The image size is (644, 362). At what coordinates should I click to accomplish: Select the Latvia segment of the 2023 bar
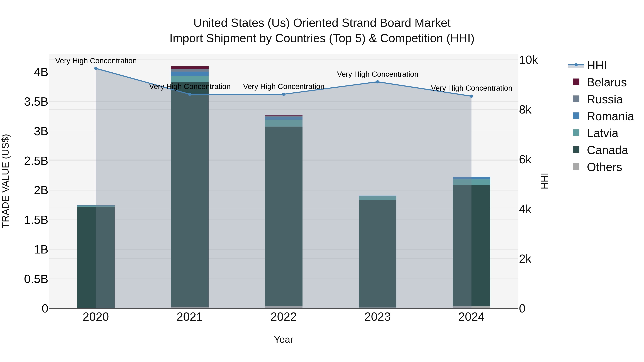[377, 198]
